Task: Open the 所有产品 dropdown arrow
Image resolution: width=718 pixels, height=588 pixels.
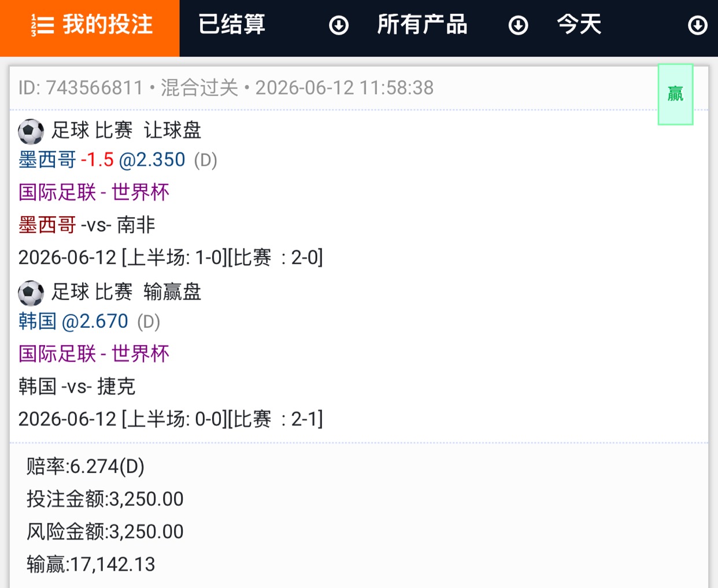Action: tap(518, 25)
